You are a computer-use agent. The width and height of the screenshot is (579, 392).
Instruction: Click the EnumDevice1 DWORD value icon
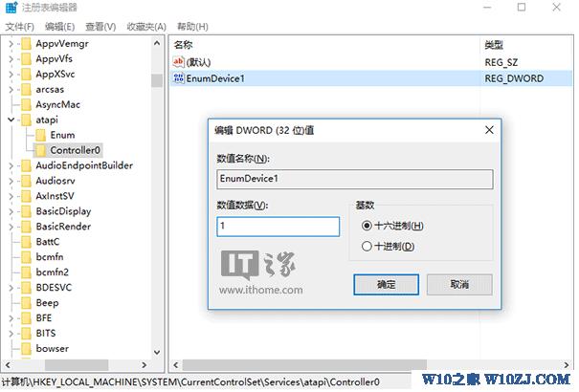(x=179, y=77)
